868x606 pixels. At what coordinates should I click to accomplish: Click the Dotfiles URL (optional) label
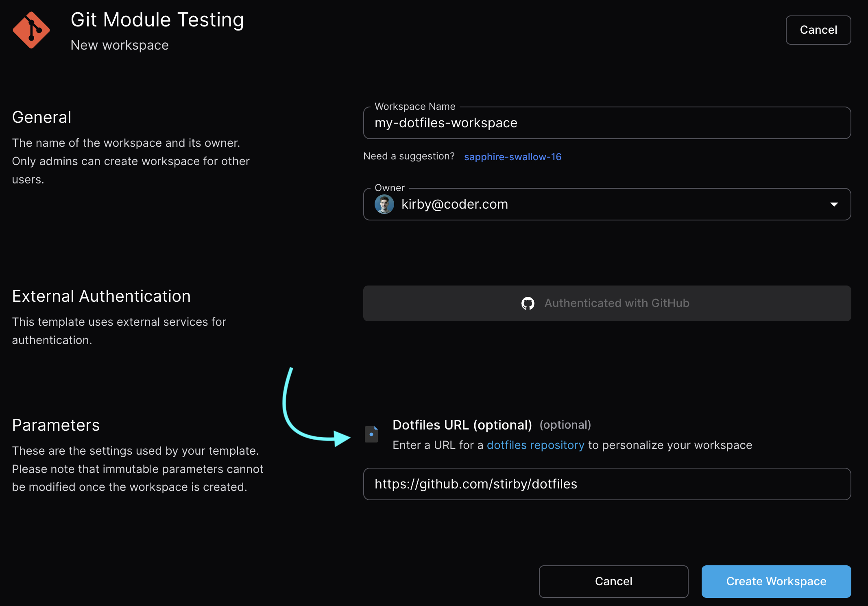point(462,425)
